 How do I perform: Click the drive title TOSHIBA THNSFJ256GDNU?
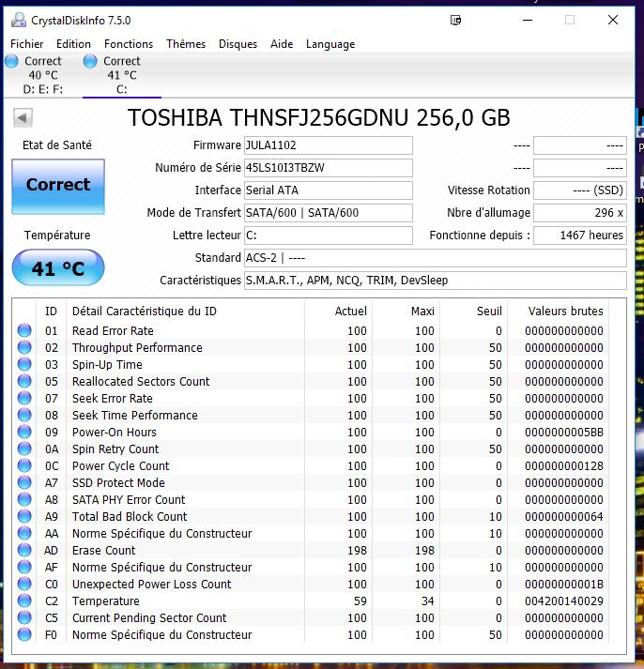(x=319, y=118)
